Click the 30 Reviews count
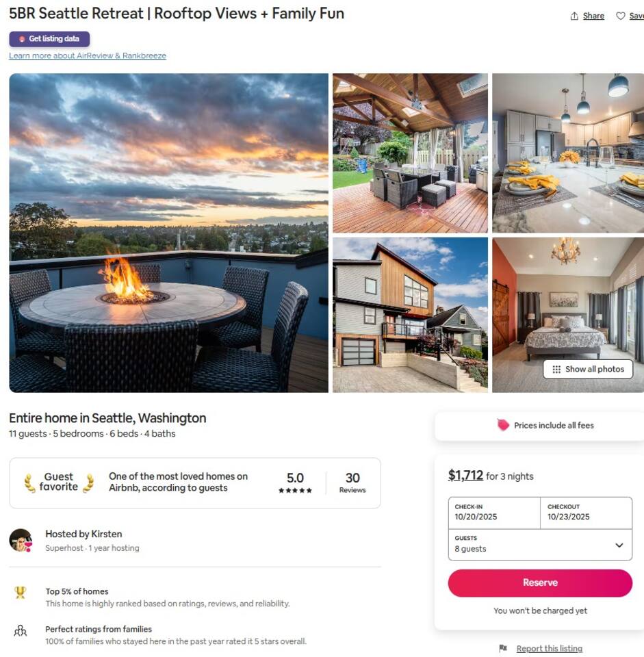 pyautogui.click(x=352, y=482)
